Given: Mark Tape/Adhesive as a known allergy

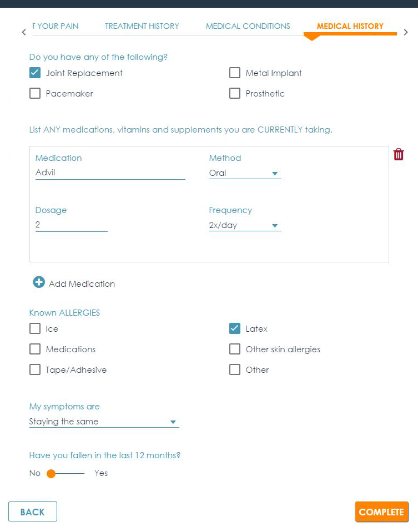Looking at the screenshot, I should point(35,369).
